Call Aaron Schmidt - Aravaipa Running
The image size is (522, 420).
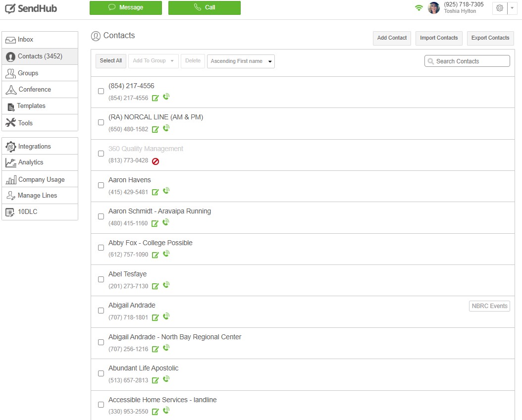coord(166,222)
